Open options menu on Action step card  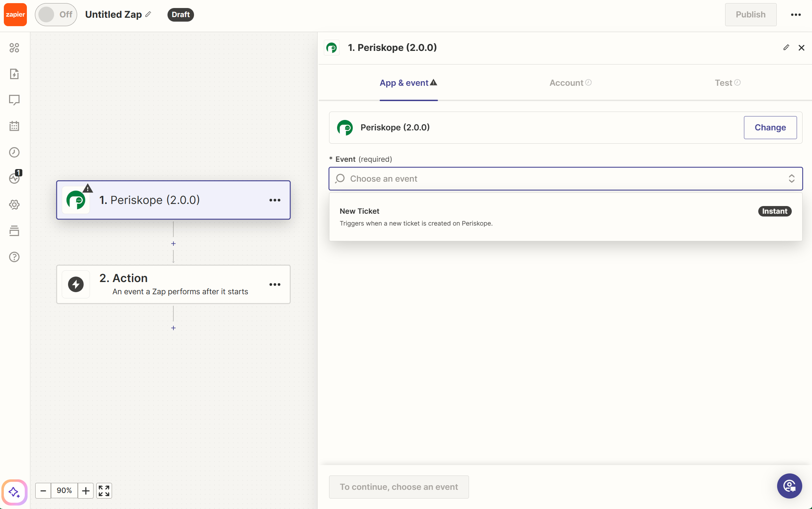[275, 284]
